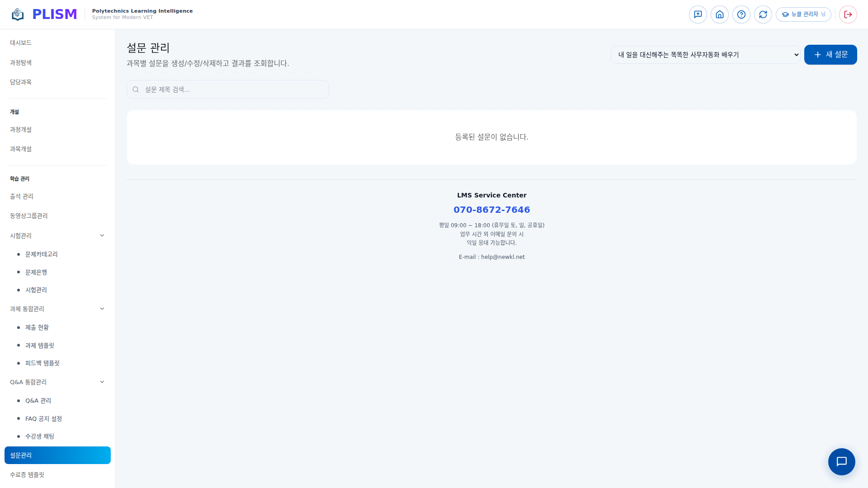Collapse the 과제 통합관리 section chevron
868x488 pixels.
point(102,309)
